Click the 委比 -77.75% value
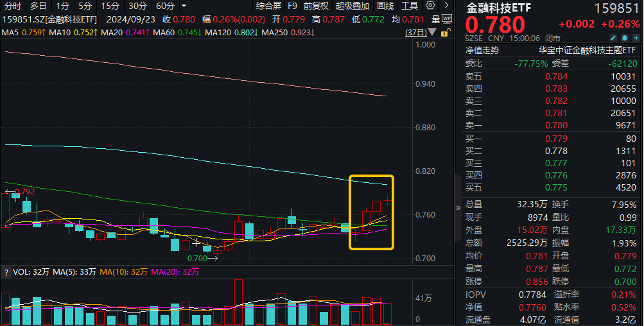The width and height of the screenshot is (644, 326). (531, 64)
